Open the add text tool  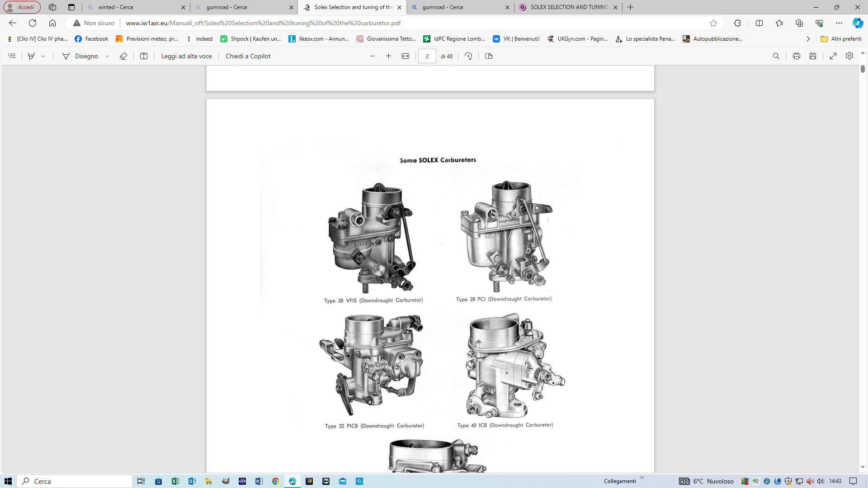click(143, 56)
